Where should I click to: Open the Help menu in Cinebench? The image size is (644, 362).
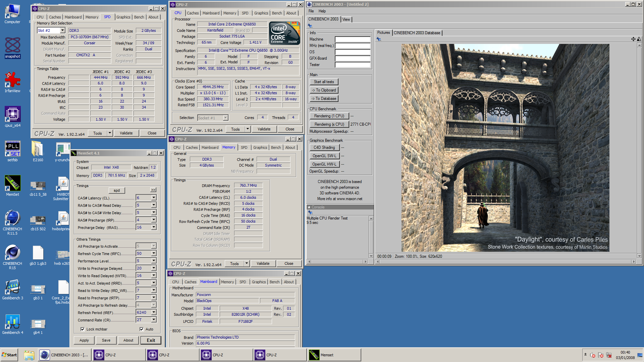(x=322, y=11)
